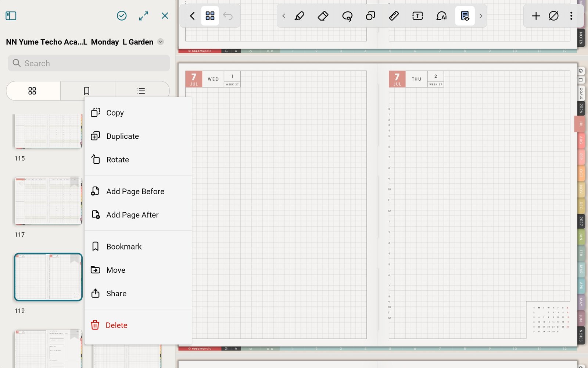Choose Duplicate from the page menu
Image resolution: width=588 pixels, height=368 pixels.
click(138, 137)
